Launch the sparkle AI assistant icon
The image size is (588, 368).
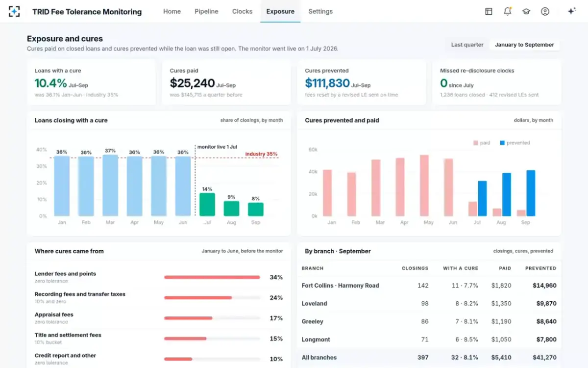[571, 11]
